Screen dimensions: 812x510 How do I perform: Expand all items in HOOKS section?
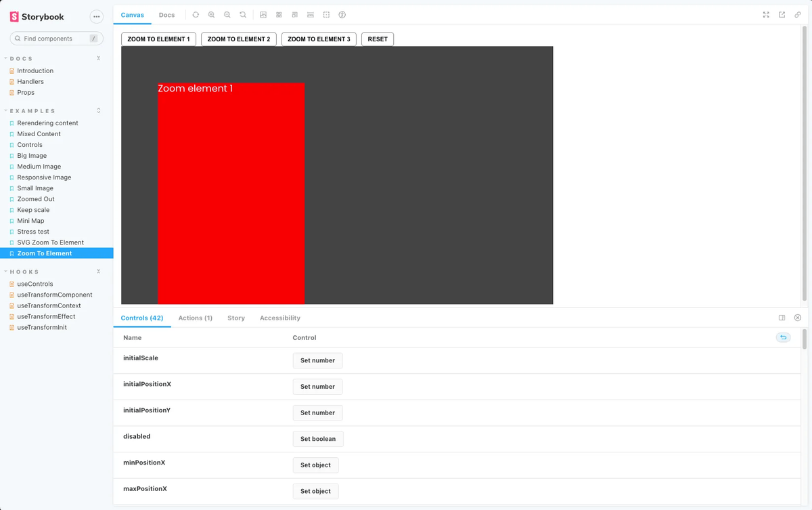point(98,272)
